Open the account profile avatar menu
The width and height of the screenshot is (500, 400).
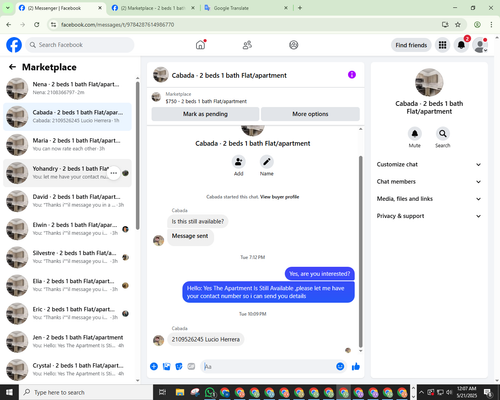[480, 45]
